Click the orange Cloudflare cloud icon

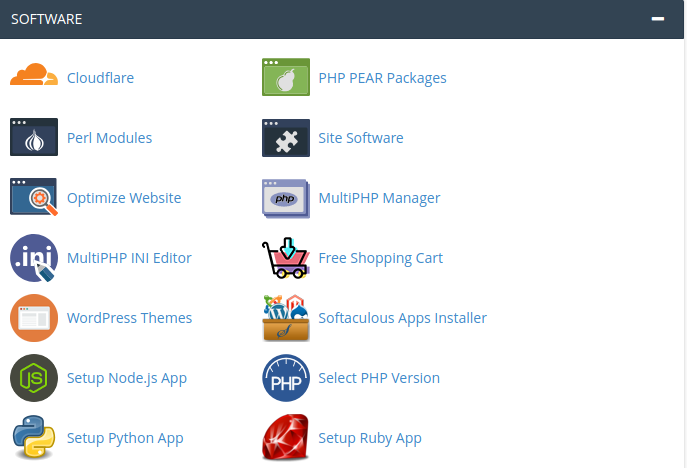pyautogui.click(x=34, y=77)
